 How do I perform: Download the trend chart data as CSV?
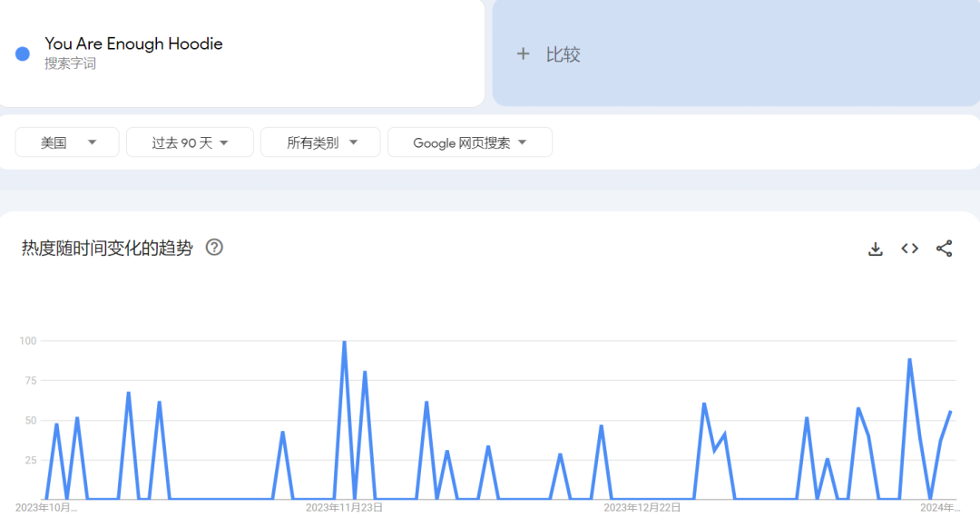tap(875, 249)
